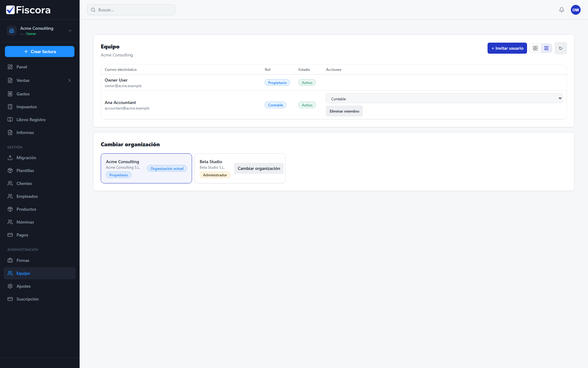The height and width of the screenshot is (368, 588).
Task: Click Crear factura button
Action: click(40, 52)
